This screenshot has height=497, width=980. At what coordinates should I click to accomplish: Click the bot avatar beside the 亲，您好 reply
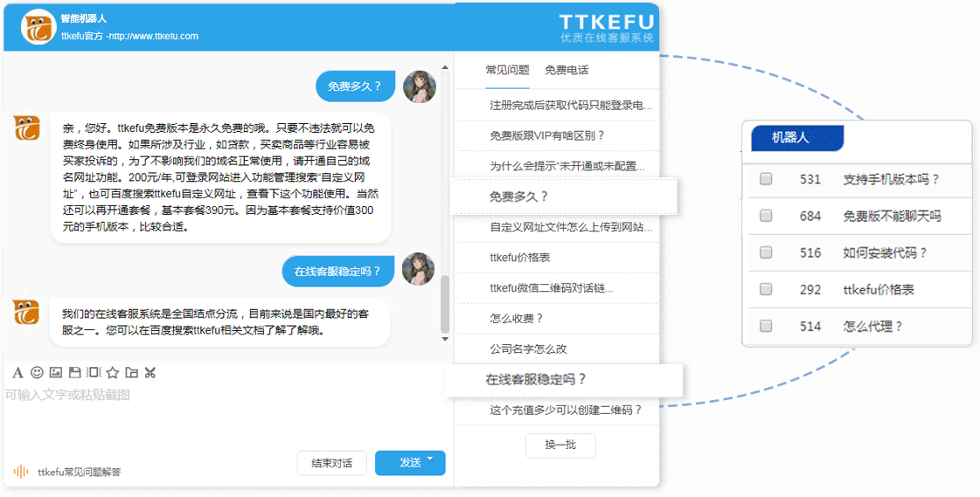tap(26, 127)
